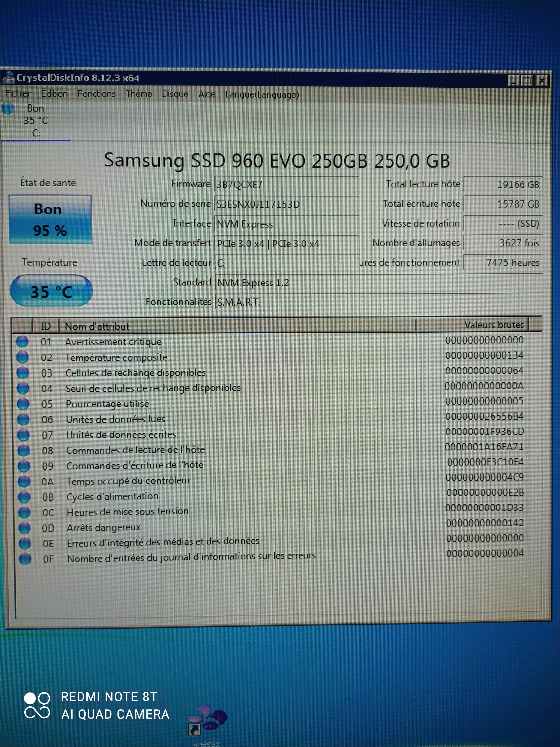The height and width of the screenshot is (747, 560).
Task: Click the 35 °C temperature button
Action: click(51, 291)
